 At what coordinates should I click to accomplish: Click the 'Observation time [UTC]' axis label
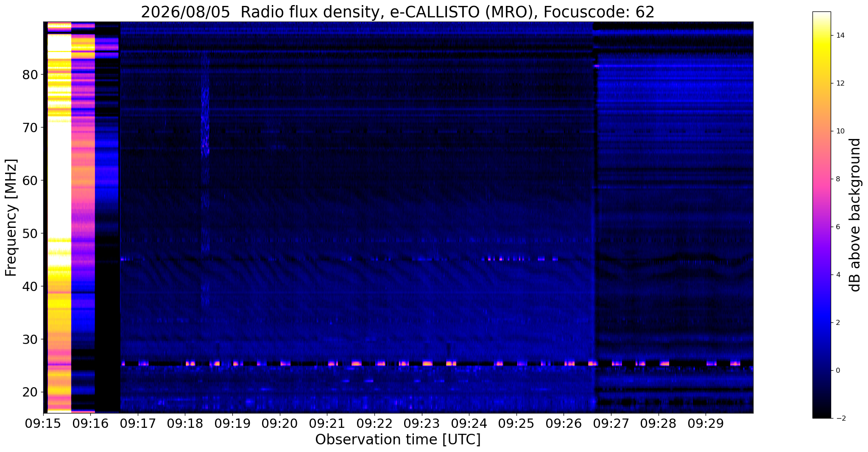click(398, 440)
